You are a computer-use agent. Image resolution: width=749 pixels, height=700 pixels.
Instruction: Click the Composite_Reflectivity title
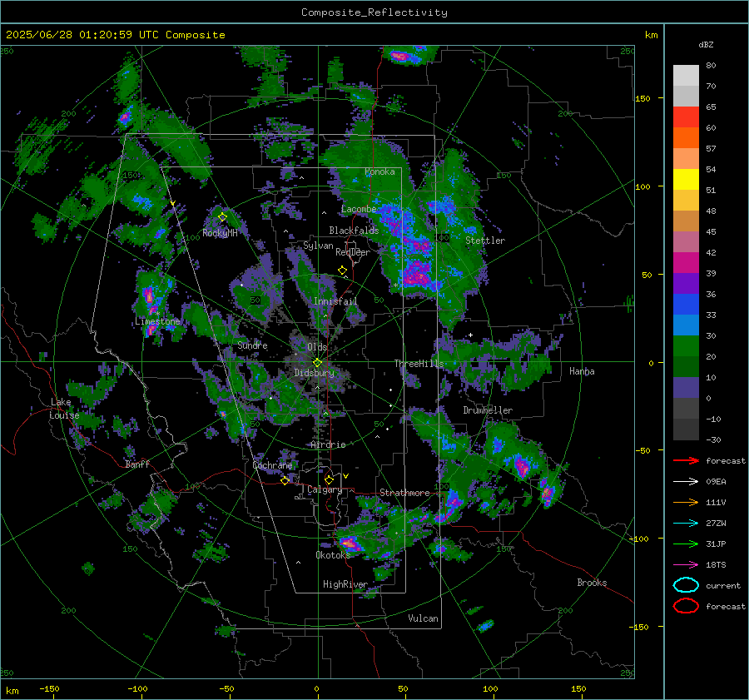pos(374,12)
